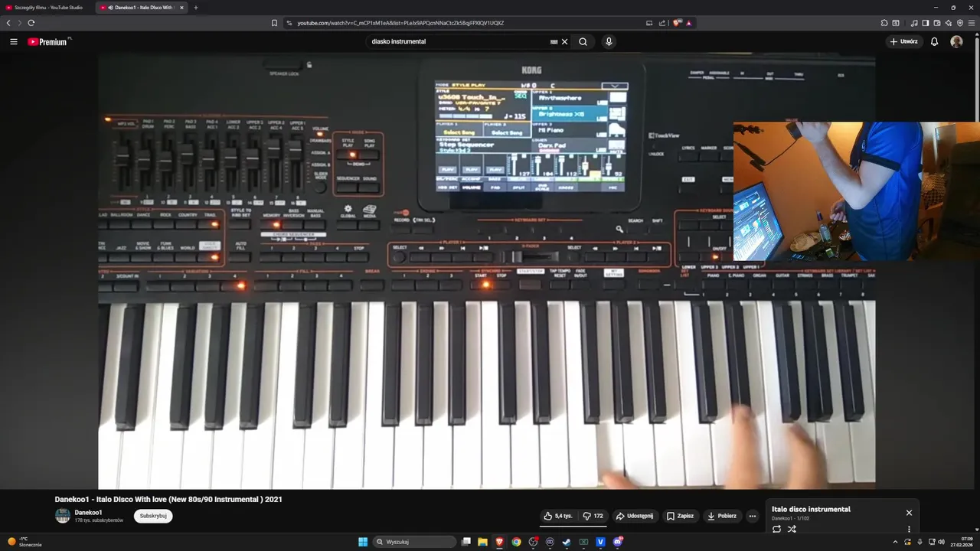Focus the YouTube search field
The width and height of the screenshot is (980, 551).
point(458,41)
